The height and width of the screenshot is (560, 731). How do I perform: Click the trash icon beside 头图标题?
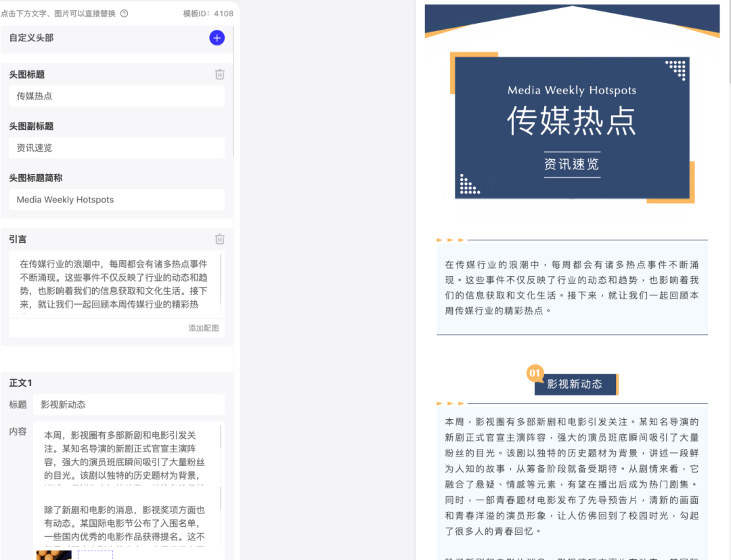coord(219,74)
